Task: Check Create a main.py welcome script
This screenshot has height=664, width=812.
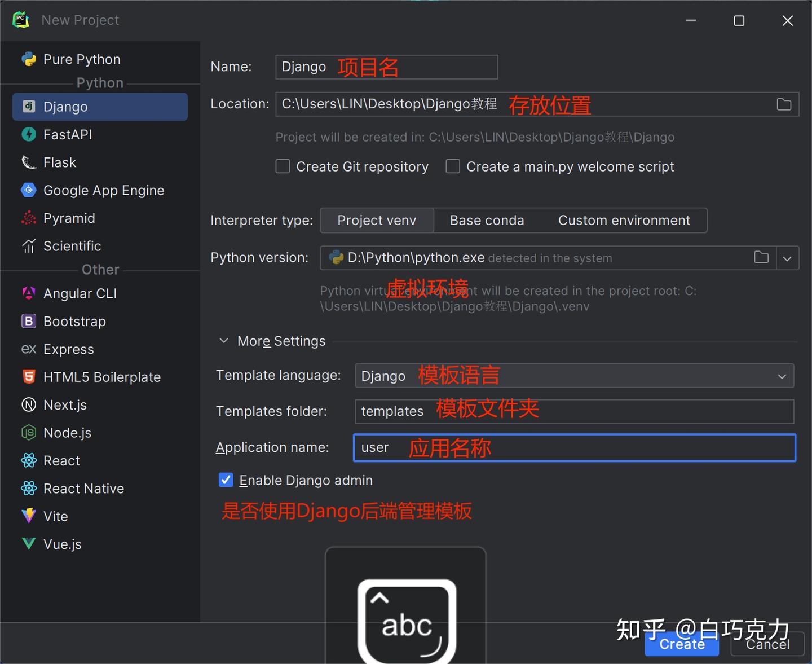Action: (x=453, y=166)
